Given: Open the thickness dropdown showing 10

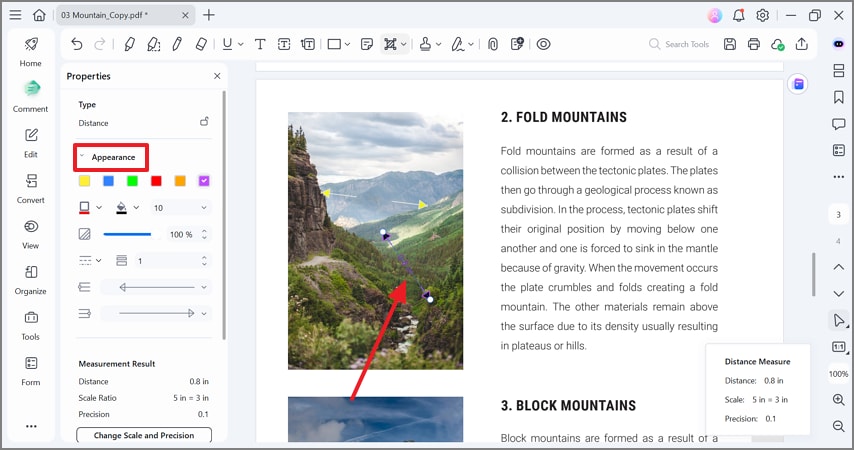Looking at the screenshot, I should click(x=180, y=208).
